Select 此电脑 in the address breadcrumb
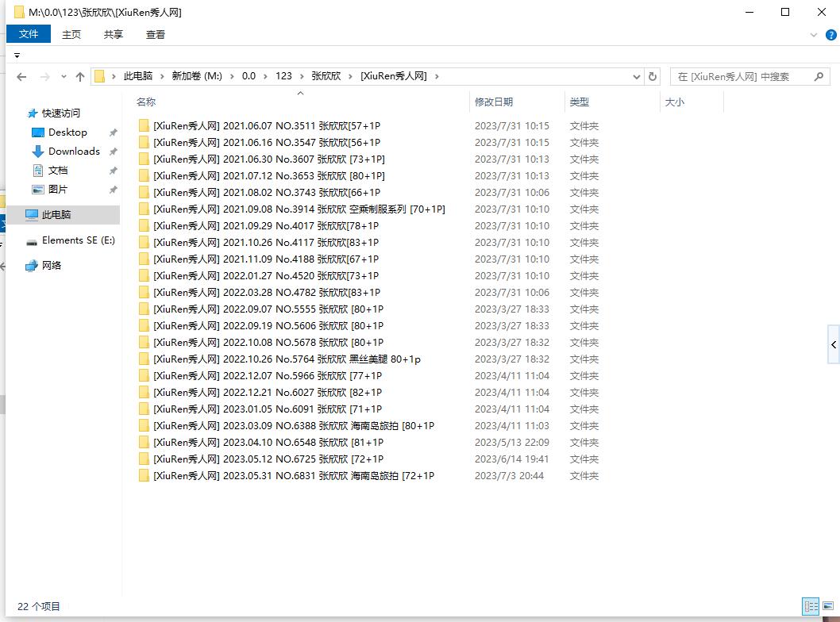The image size is (840, 622). 138,76
